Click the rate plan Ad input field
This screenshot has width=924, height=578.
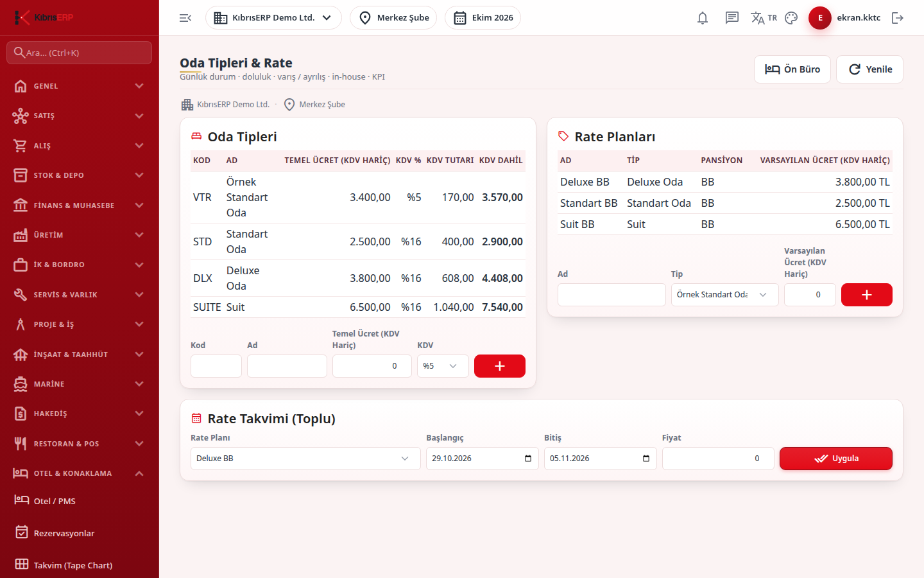(x=612, y=295)
